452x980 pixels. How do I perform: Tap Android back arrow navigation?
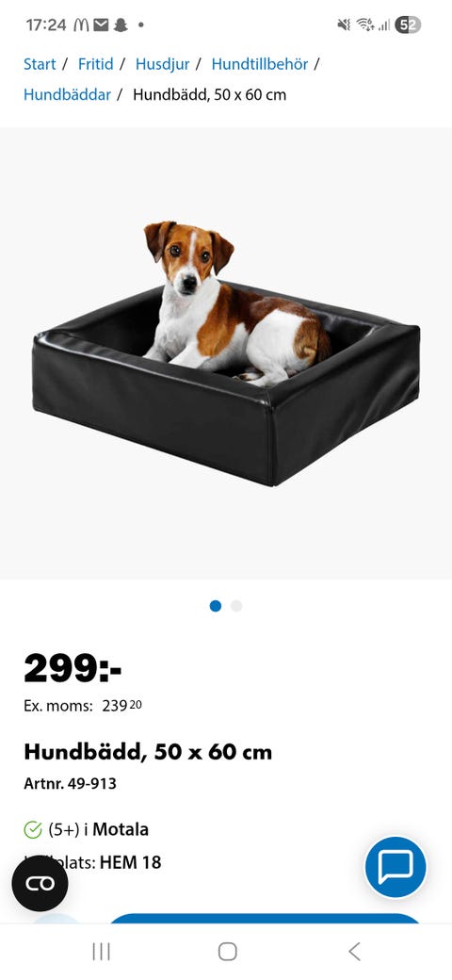354,952
